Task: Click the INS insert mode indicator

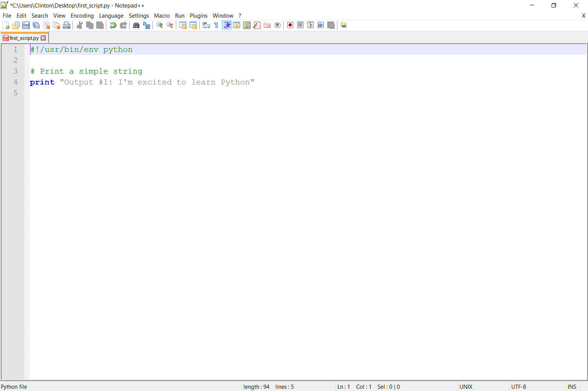Action: click(x=572, y=387)
